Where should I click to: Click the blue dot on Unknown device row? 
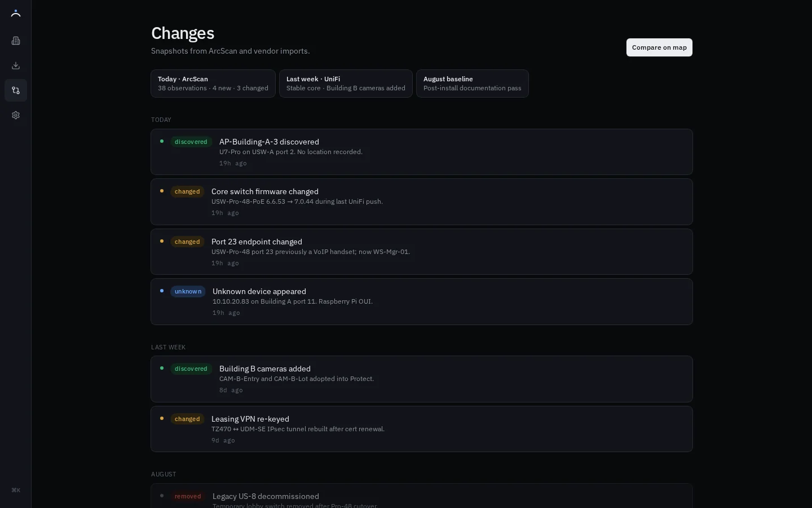(x=162, y=291)
